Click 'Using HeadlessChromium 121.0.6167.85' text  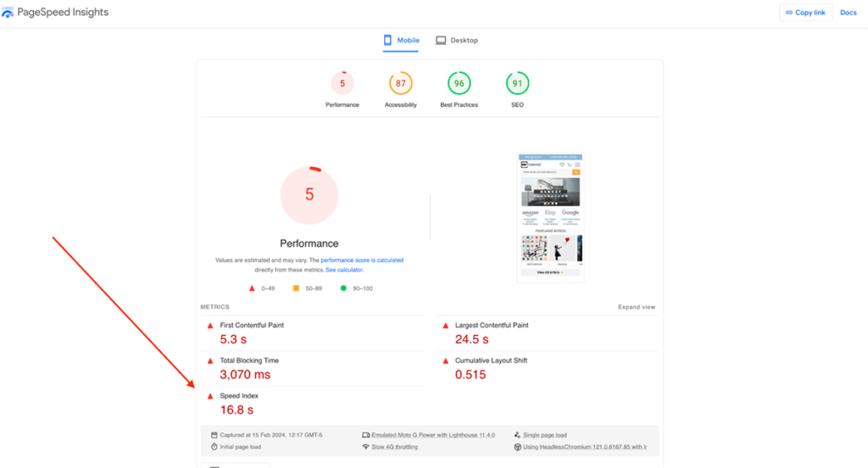[x=585, y=447]
